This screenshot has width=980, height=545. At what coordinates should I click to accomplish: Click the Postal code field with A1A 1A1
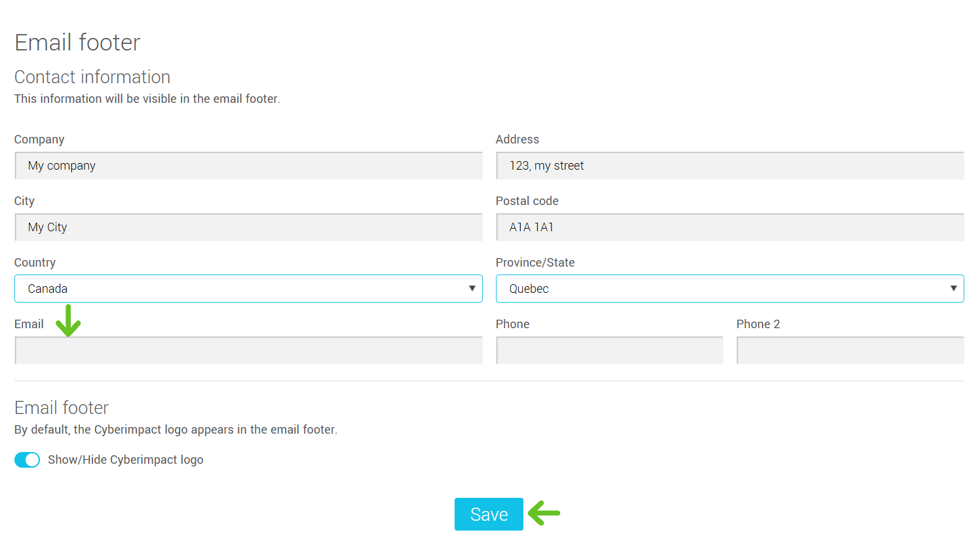pyautogui.click(x=730, y=227)
